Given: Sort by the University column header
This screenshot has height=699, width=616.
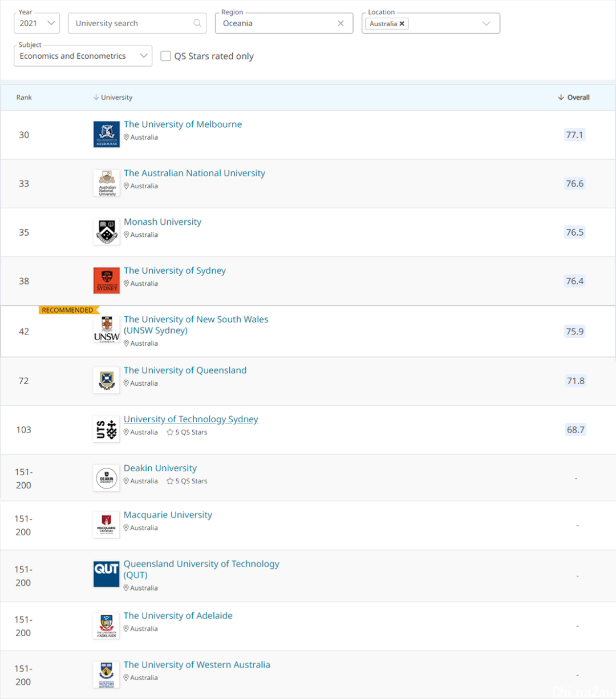Looking at the screenshot, I should 113,98.
